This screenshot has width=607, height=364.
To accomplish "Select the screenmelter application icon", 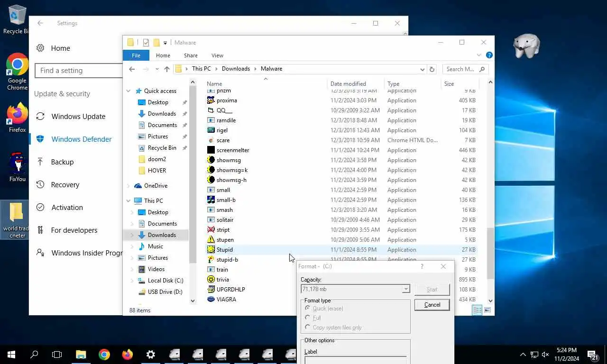I will tap(211, 150).
